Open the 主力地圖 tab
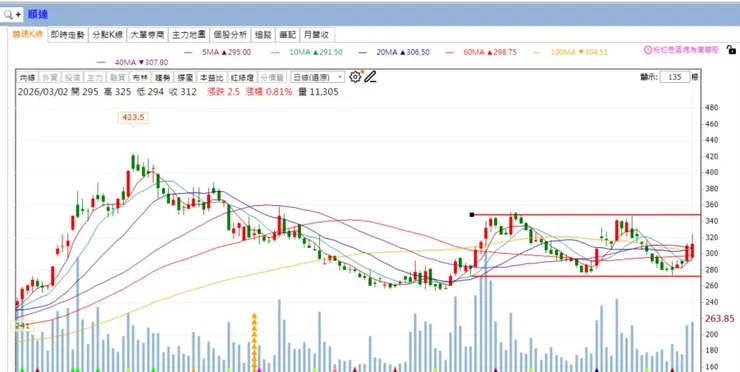 [189, 35]
